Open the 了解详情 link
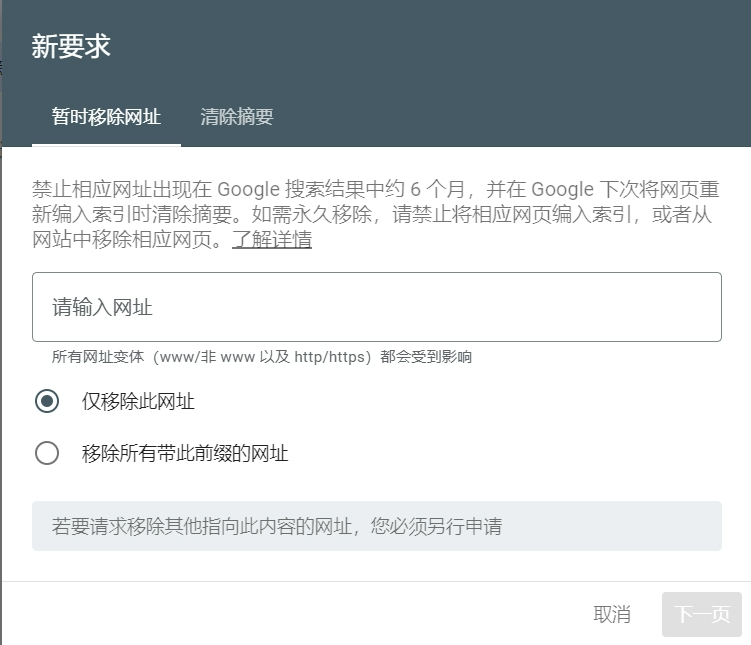This screenshot has width=751, height=645. [272, 240]
